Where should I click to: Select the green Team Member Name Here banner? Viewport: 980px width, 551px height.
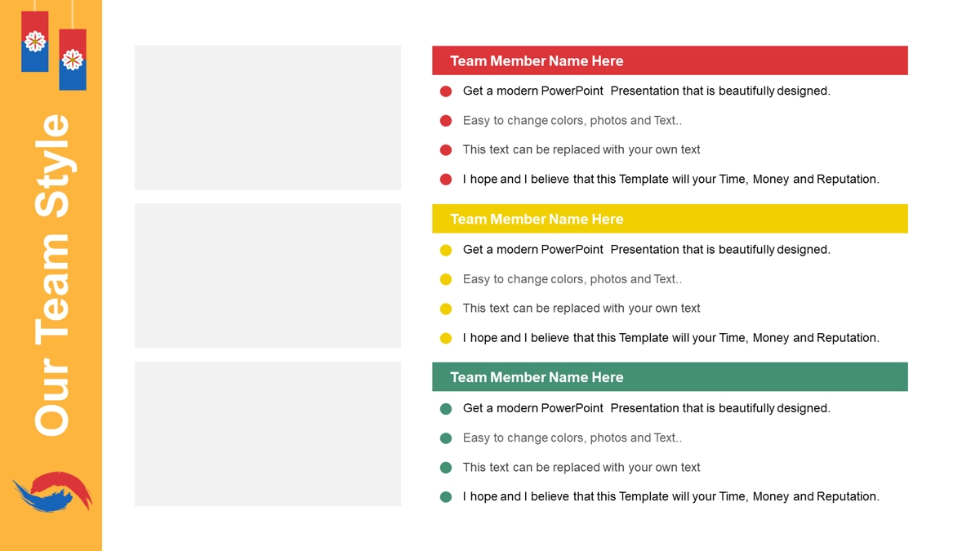click(670, 377)
